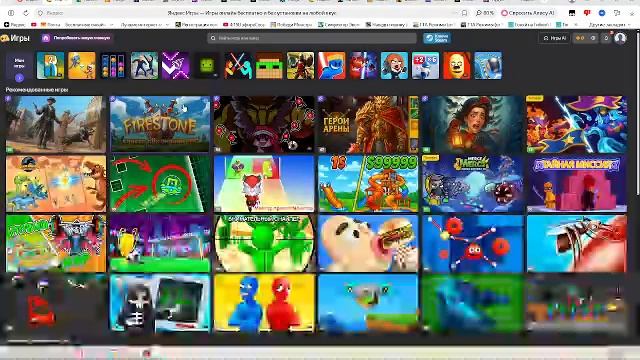Open the 80% page zoom indicator
The image size is (640, 360).
point(485,13)
